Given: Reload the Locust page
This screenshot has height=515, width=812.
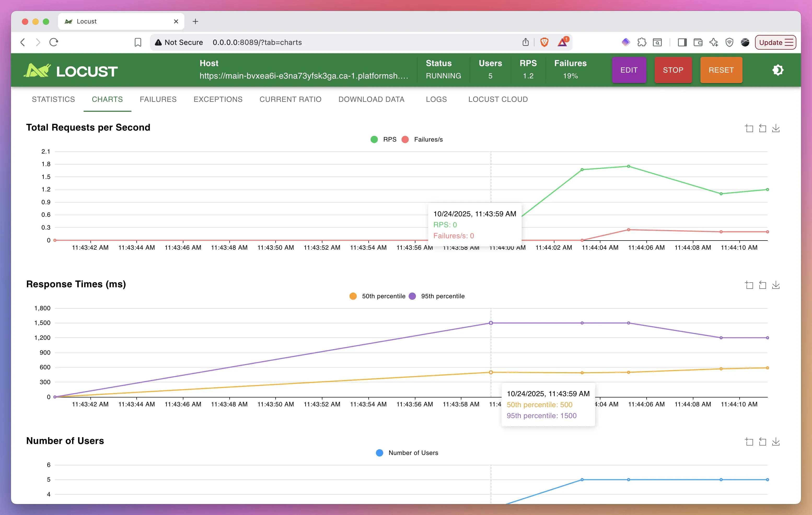Looking at the screenshot, I should (54, 42).
